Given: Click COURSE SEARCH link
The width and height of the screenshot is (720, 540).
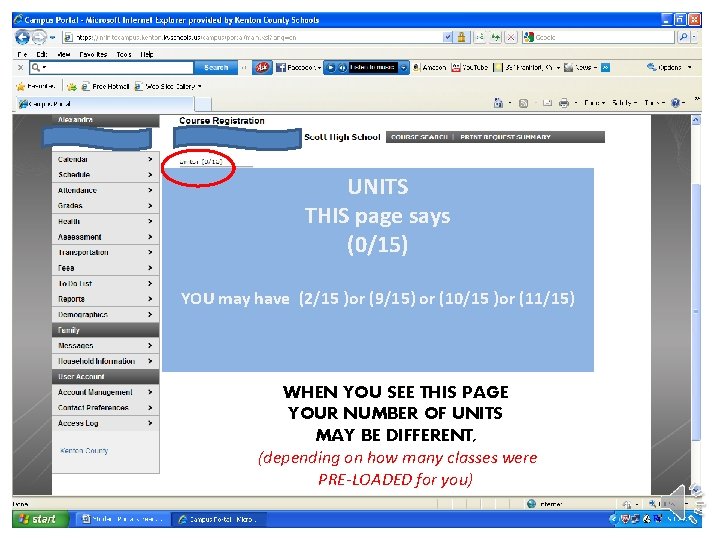Looking at the screenshot, I should coord(419,137).
